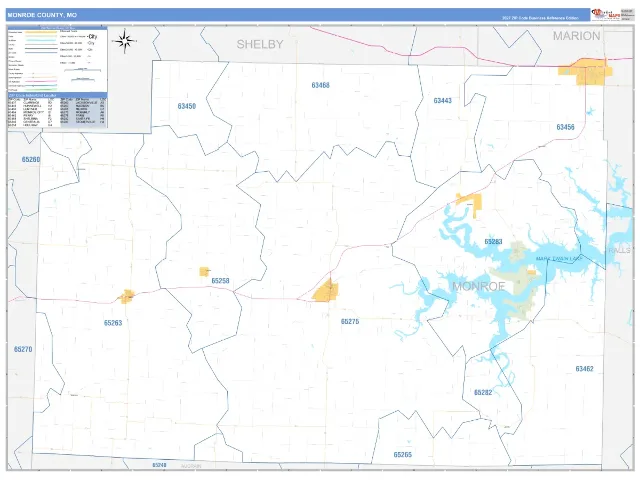Select the SHELBY county label
The height and width of the screenshot is (480, 640).
coord(260,44)
